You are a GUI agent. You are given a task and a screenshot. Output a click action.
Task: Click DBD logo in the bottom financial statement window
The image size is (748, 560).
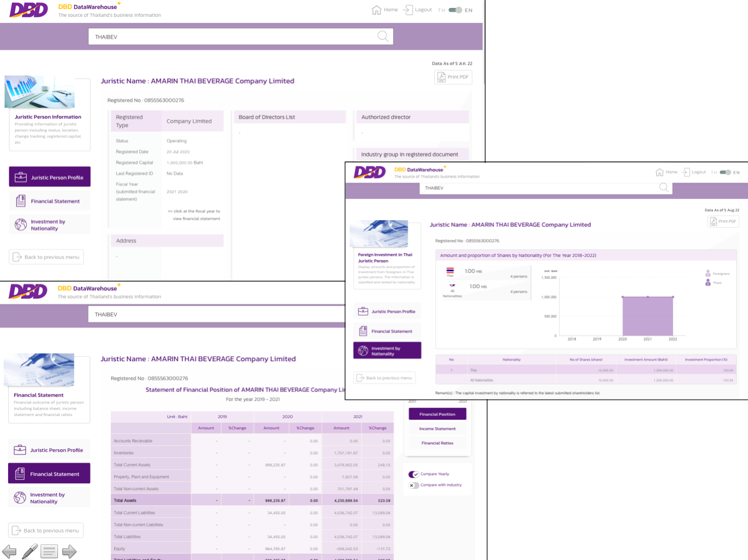click(x=28, y=291)
